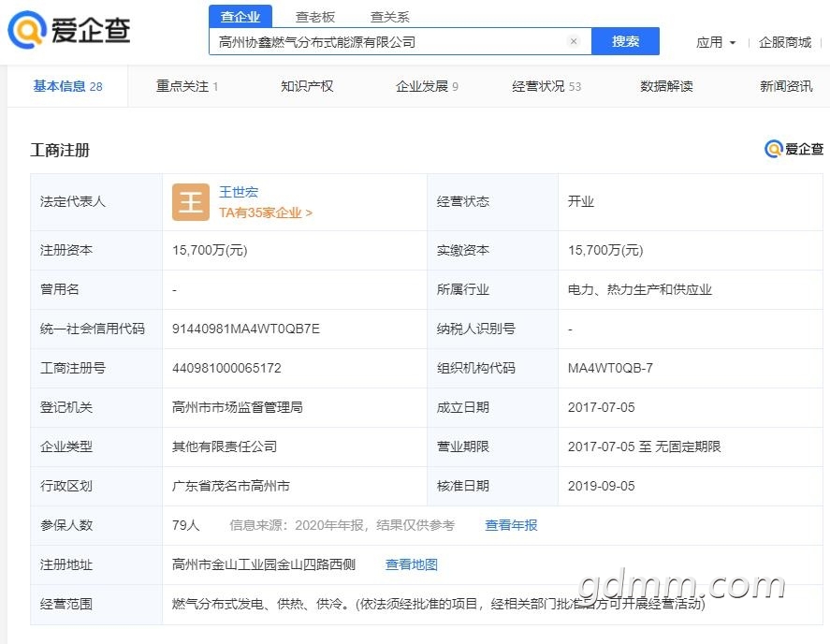Image resolution: width=830 pixels, height=644 pixels.
Task: Switch to the 查关系 search tab
Action: point(389,17)
